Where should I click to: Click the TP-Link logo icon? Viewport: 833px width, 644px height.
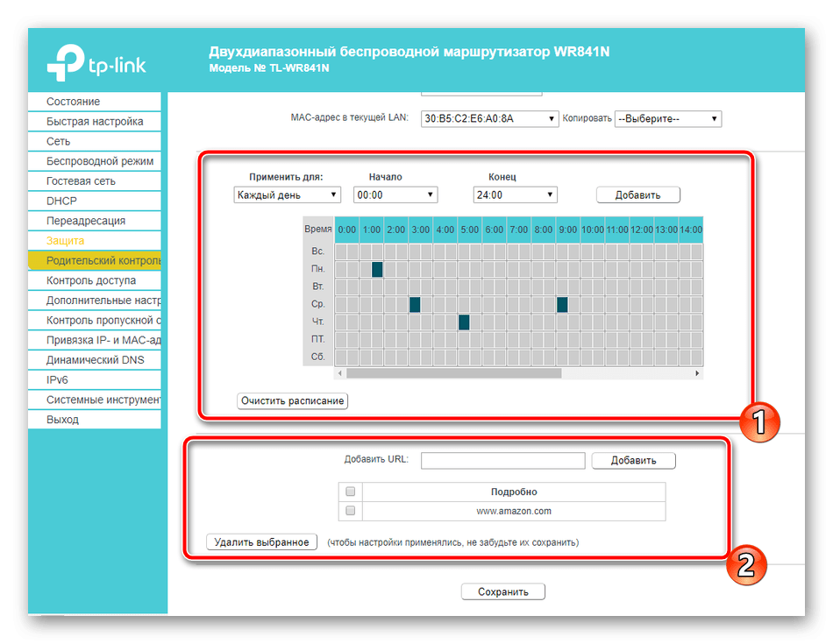pyautogui.click(x=63, y=60)
